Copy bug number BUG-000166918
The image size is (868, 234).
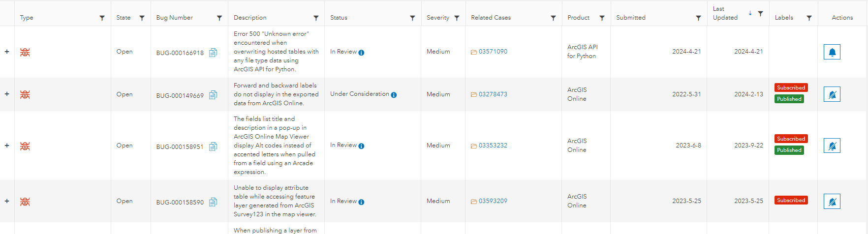213,53
